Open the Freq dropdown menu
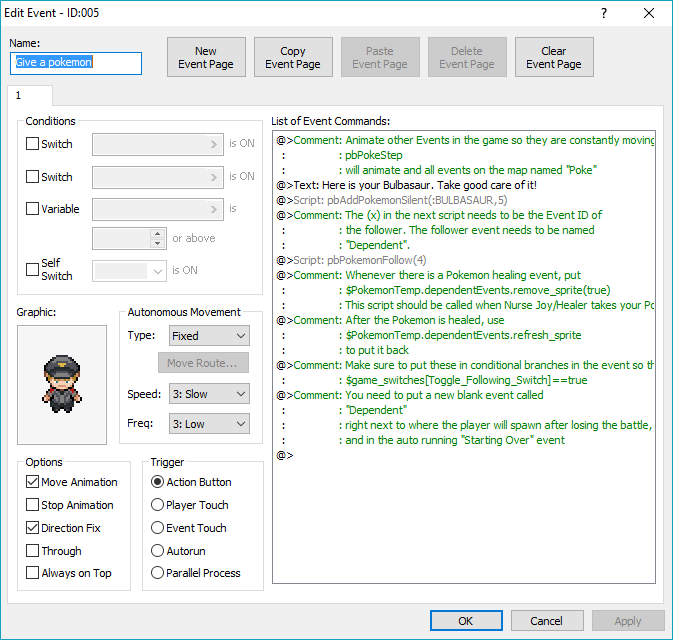673x640 pixels. coord(208,424)
